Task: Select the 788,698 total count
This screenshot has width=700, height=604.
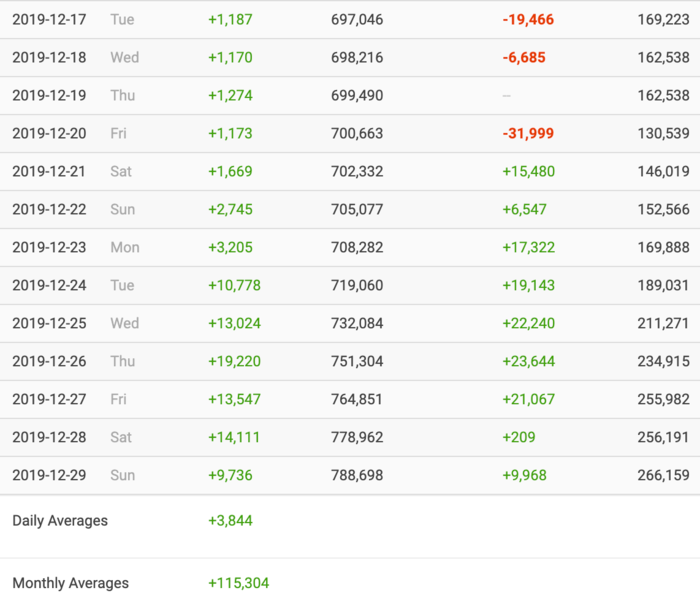Action: [357, 476]
